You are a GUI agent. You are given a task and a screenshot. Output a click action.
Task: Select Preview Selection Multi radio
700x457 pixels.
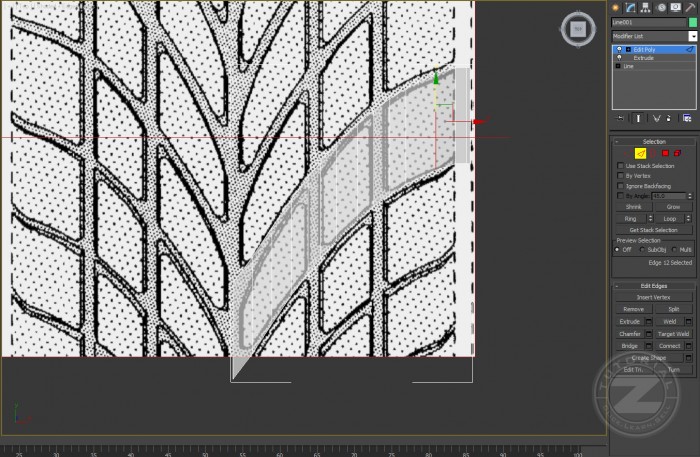675,250
